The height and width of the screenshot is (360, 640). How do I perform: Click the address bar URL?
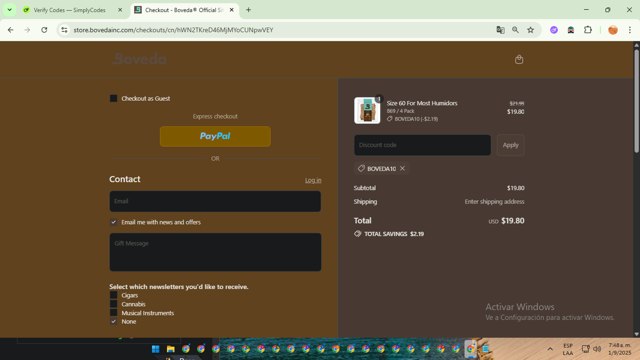[x=173, y=30]
